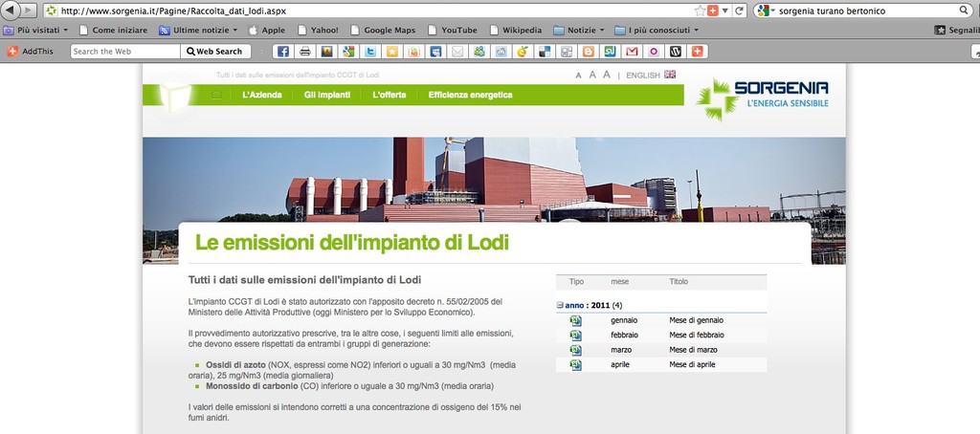Click the printer icon in AddThis toolbar
The width and height of the screenshot is (980, 434).
click(304, 52)
